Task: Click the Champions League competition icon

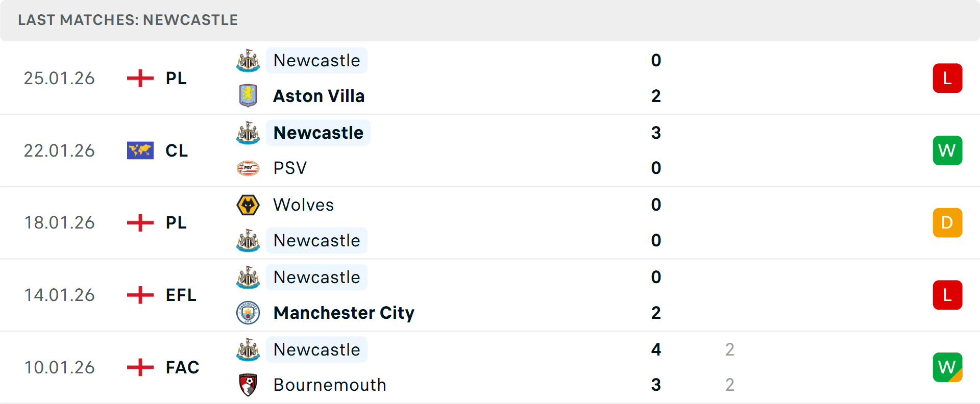Action: [x=140, y=150]
